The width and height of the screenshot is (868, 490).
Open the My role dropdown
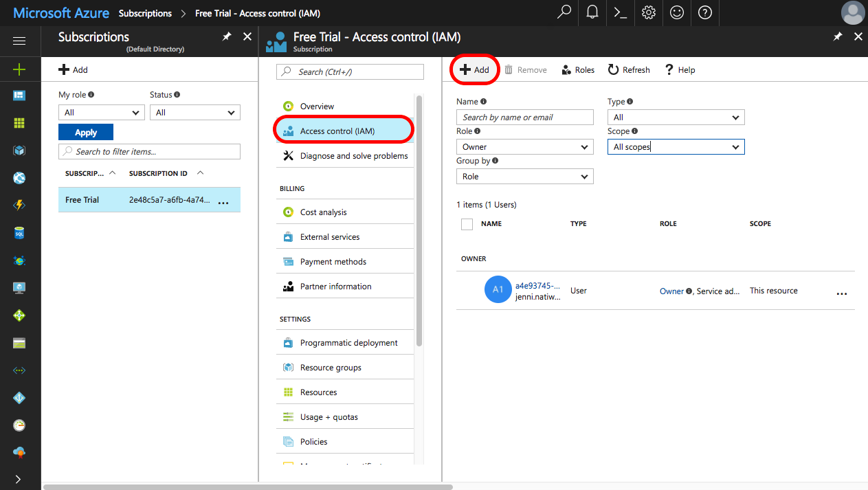101,113
